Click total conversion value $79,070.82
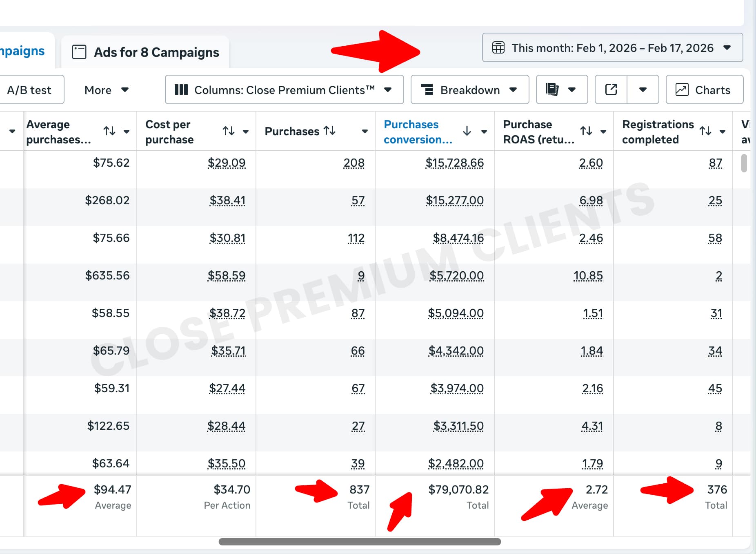756x554 pixels. pos(458,489)
